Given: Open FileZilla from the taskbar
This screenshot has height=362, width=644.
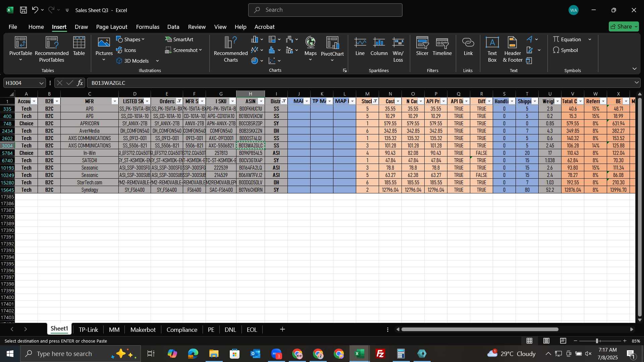Looking at the screenshot, I should (380, 354).
